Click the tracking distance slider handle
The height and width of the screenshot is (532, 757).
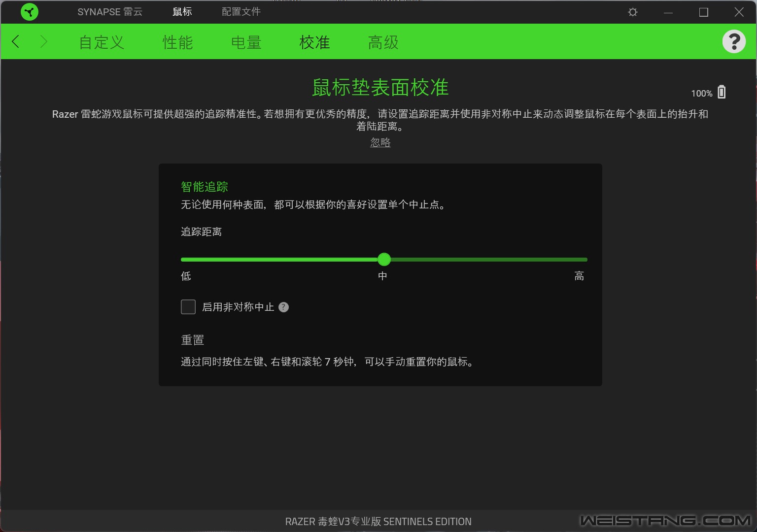pyautogui.click(x=384, y=259)
